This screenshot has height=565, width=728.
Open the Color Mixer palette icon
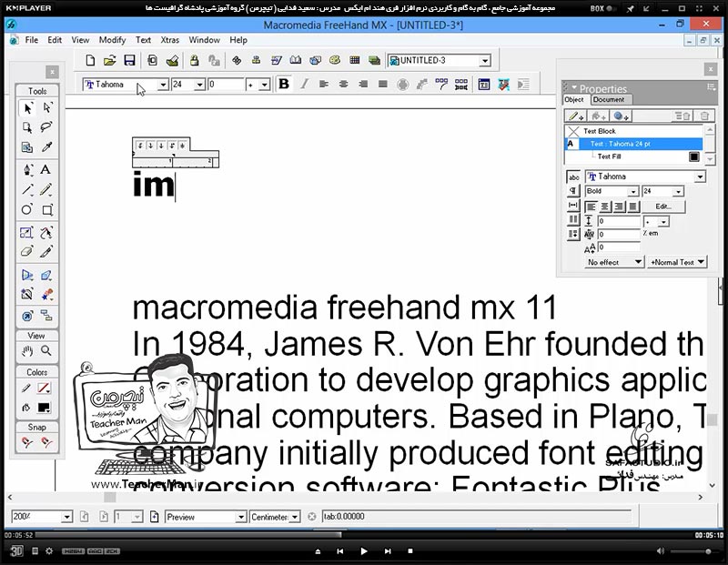click(x=334, y=60)
